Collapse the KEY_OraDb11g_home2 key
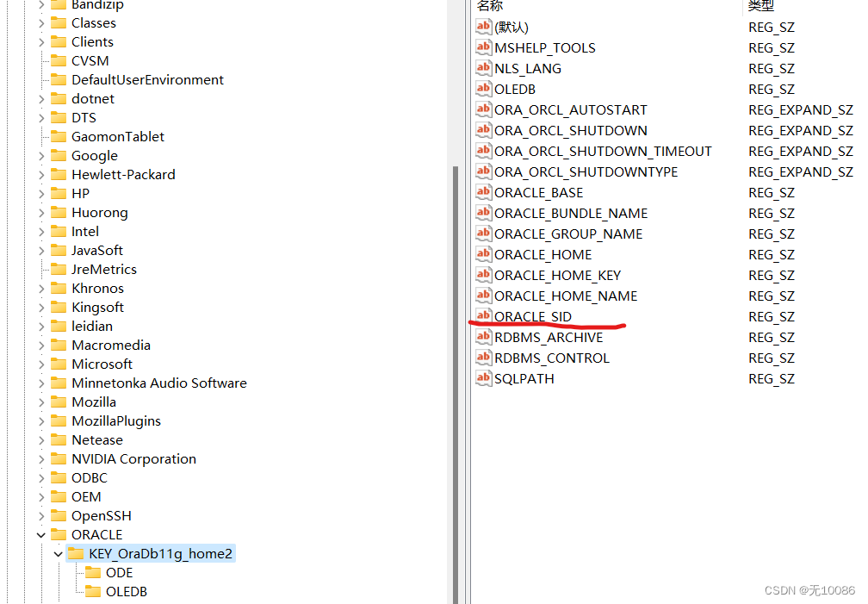This screenshot has width=868, height=604. coord(59,553)
